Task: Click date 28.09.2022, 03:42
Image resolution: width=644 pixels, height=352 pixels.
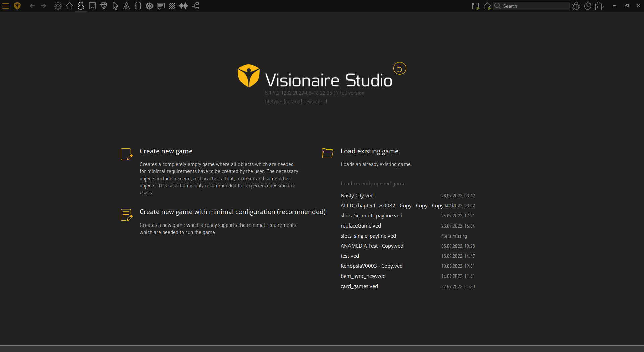Action: click(x=458, y=196)
